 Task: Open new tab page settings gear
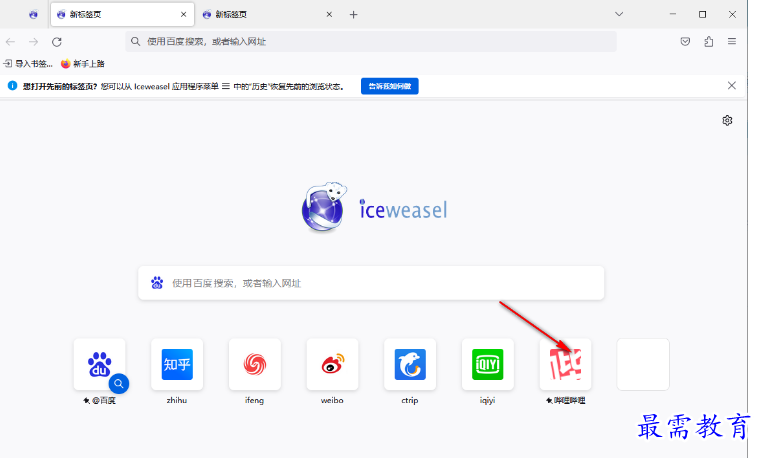[x=727, y=120]
